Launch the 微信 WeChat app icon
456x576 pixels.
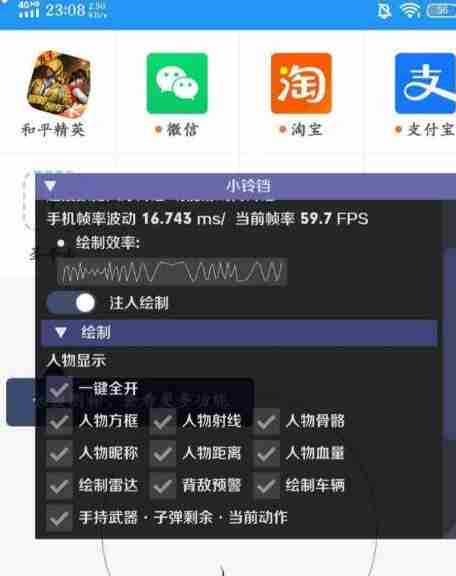pos(177,83)
